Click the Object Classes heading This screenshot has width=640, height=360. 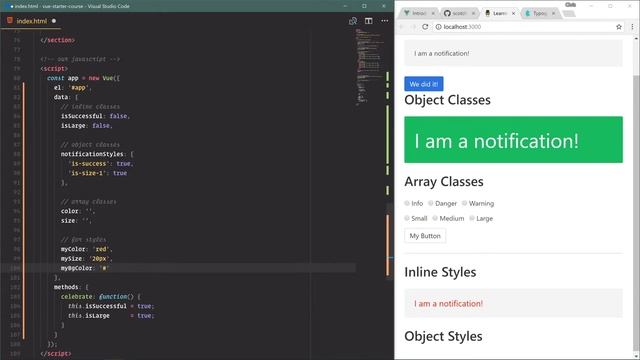point(447,100)
